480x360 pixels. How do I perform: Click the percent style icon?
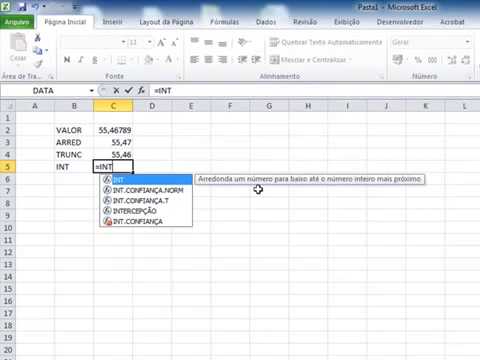pos(418,60)
